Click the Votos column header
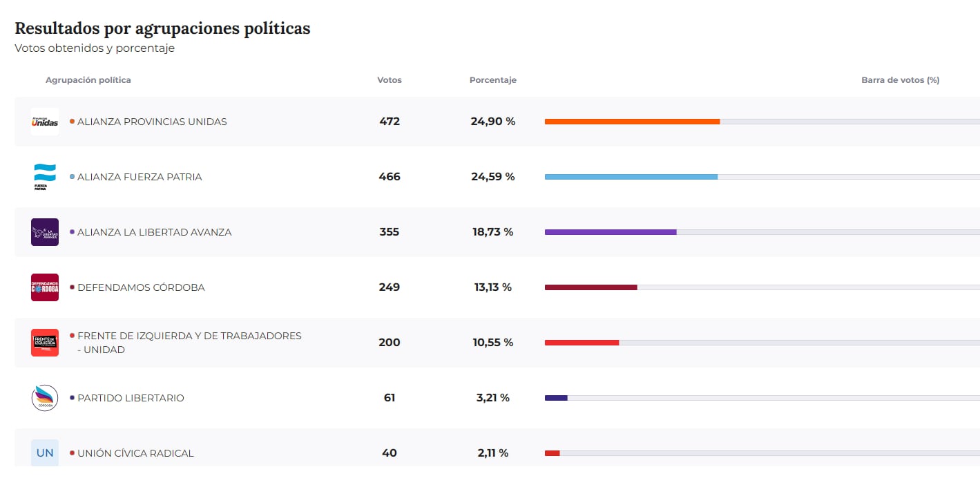 click(390, 80)
